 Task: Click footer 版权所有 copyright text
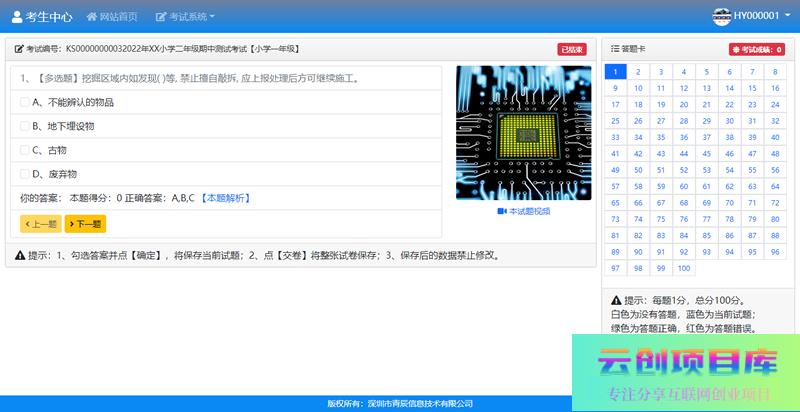[400, 404]
